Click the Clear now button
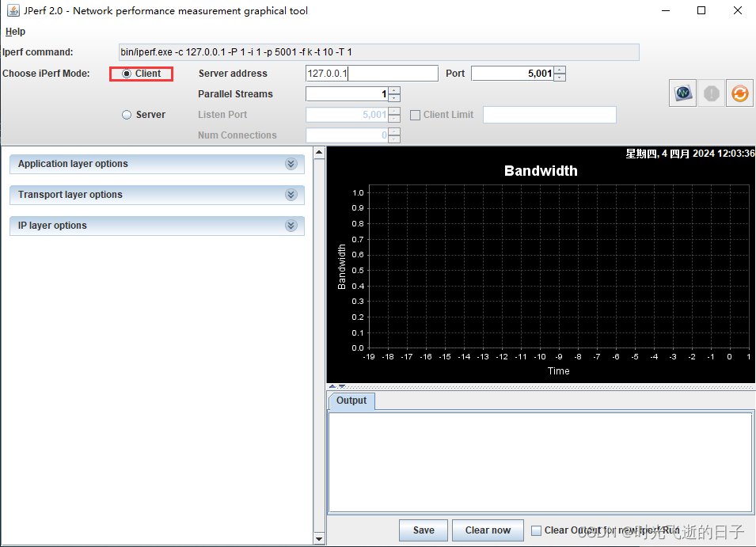Screen dimensions: 756x547 pos(488,530)
